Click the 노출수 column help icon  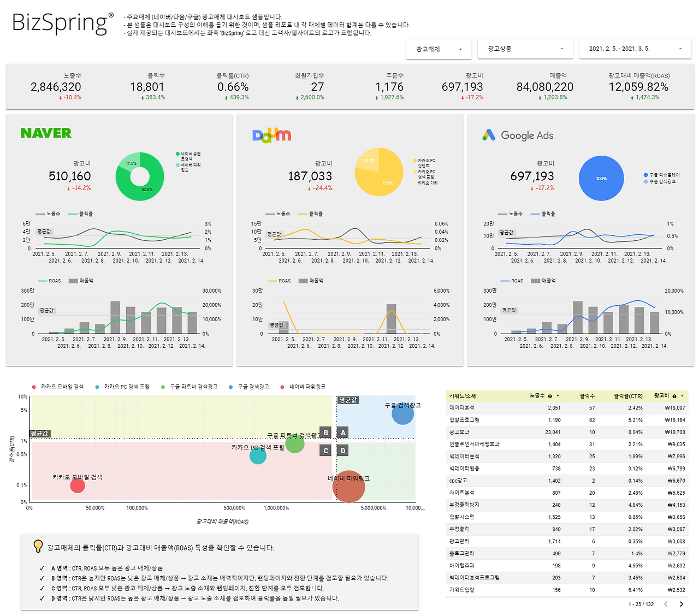550,396
